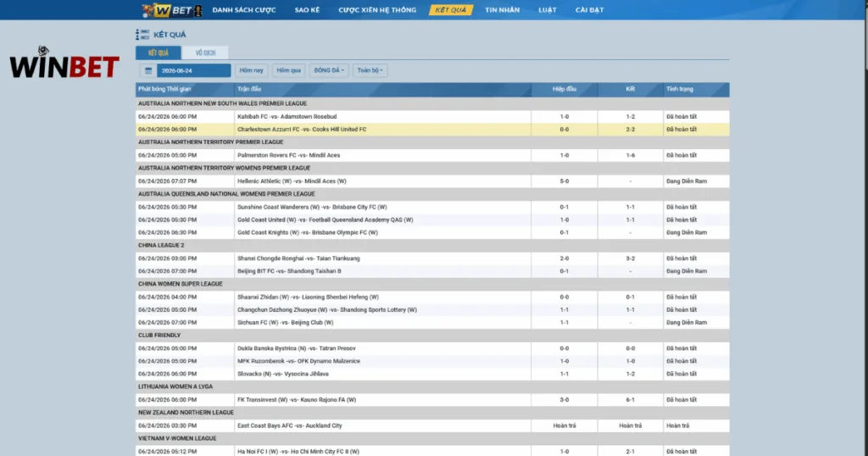This screenshot has height=456, width=868.
Task: Click the Hôm qua button
Action: [288, 70]
